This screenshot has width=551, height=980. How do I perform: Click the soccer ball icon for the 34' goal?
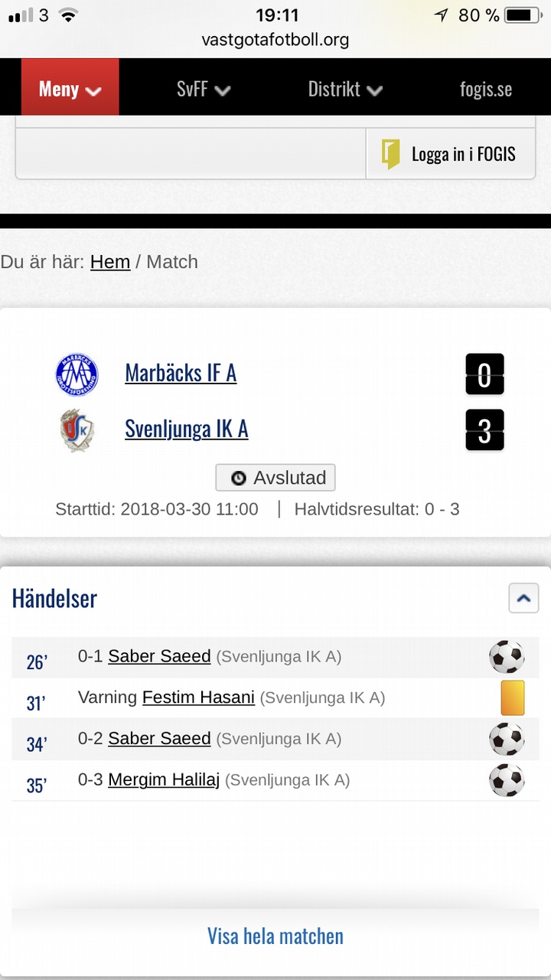[507, 740]
